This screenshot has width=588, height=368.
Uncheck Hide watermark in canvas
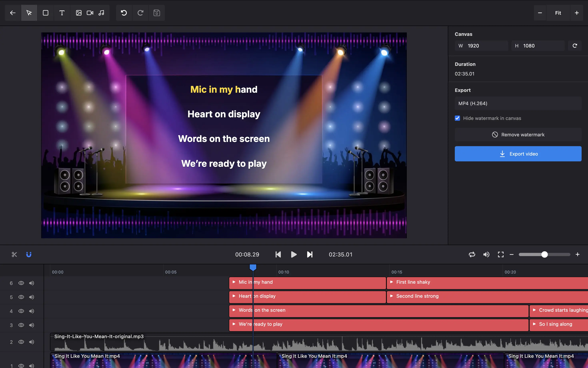point(457,118)
